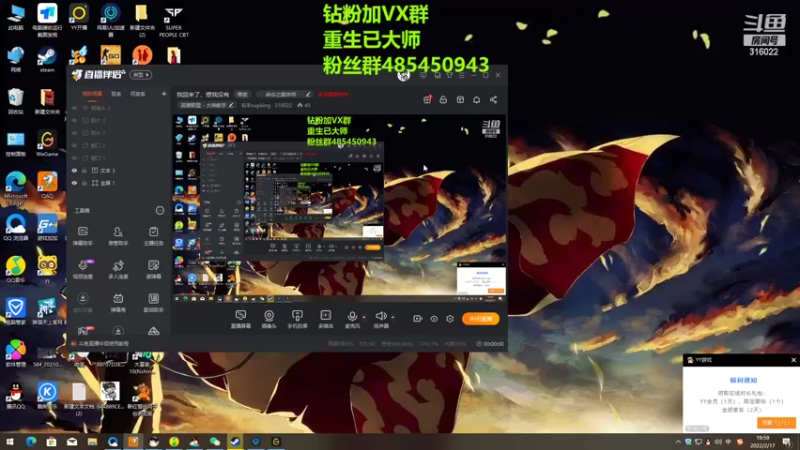Toggle visibility of 窗口 1 source
800x450 pixels.
coord(74,158)
